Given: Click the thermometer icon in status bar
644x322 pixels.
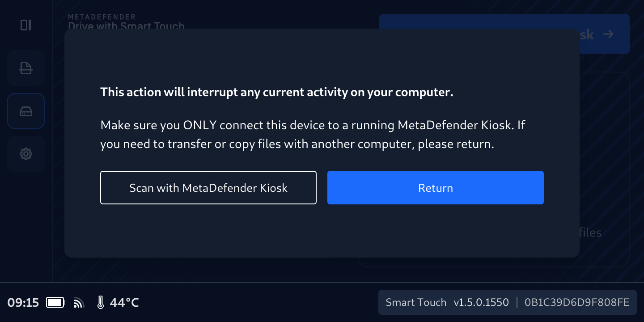Looking at the screenshot, I should [x=101, y=303].
